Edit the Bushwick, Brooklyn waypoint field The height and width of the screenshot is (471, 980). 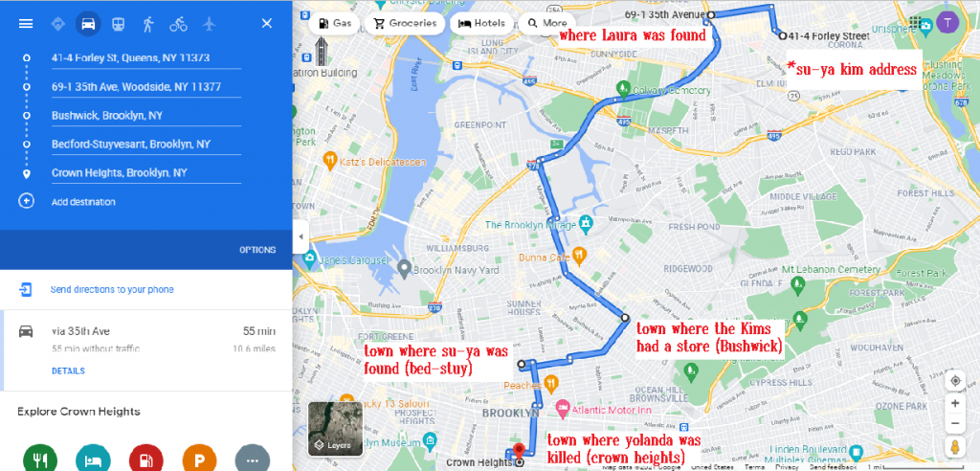pyautogui.click(x=146, y=116)
